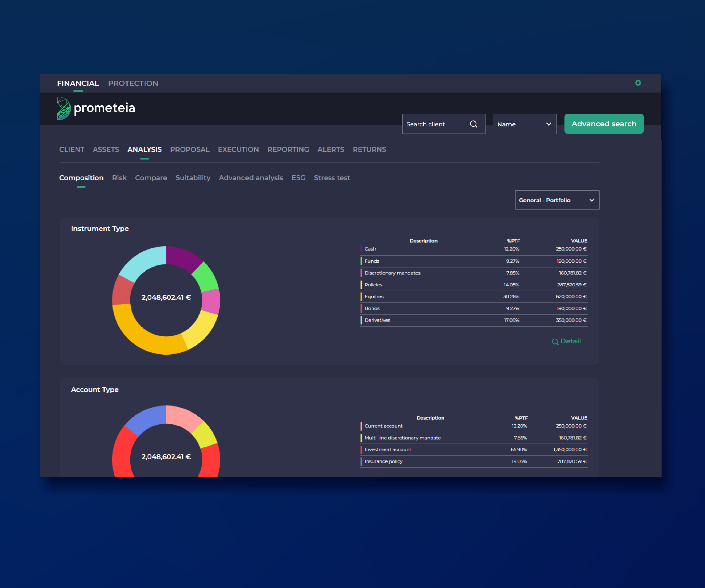This screenshot has height=588, width=705.
Task: Expand the General - Portfolio dropdown
Action: (x=557, y=200)
